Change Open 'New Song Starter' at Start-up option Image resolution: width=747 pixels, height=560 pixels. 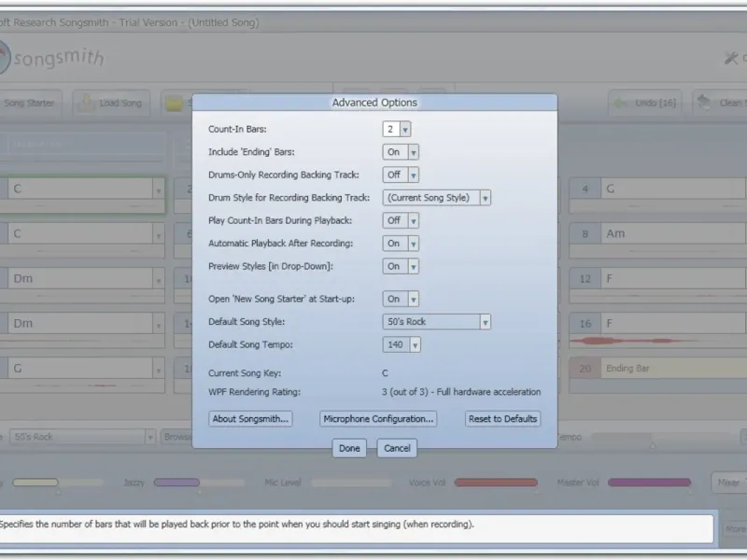(x=401, y=299)
